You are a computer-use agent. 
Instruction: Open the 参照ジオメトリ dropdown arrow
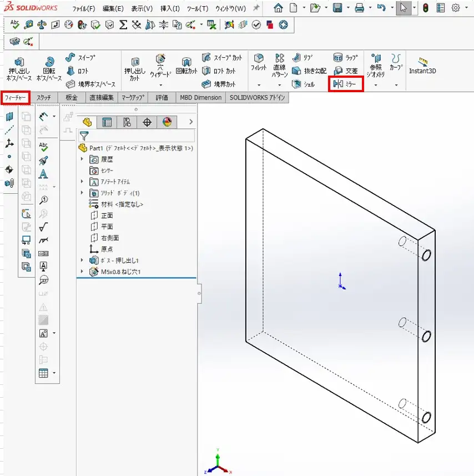click(376, 85)
